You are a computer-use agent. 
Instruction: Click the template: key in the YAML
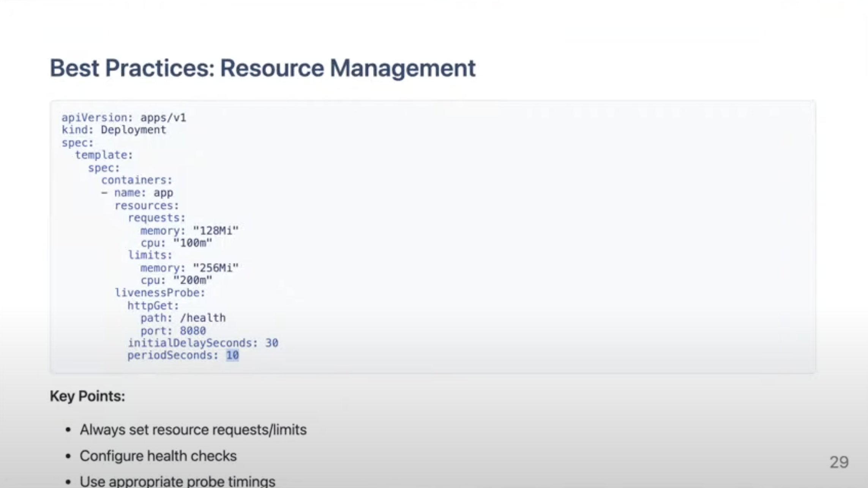click(104, 155)
